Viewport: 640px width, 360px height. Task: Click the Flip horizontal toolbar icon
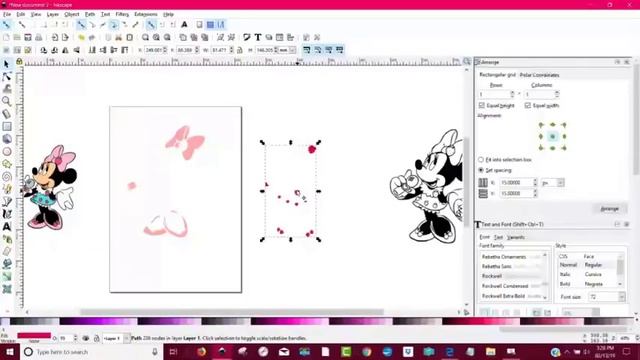click(65, 50)
